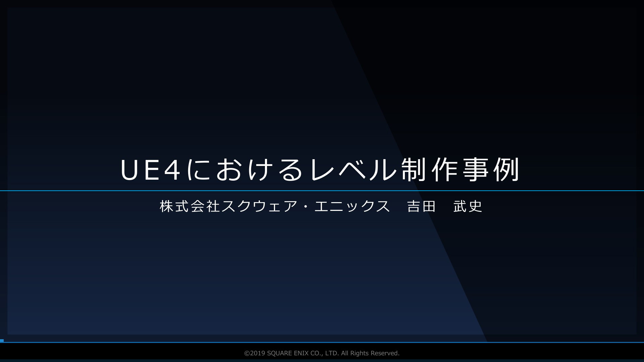
Task: Click the copyright notice '©2019 SQUARE ENIX CO., LTD.'
Action: [291, 353]
